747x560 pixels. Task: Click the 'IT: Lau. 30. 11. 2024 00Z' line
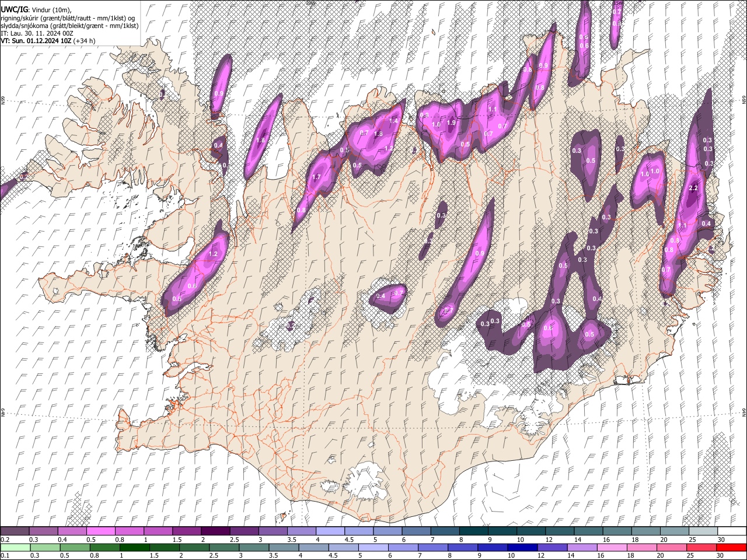click(x=37, y=33)
